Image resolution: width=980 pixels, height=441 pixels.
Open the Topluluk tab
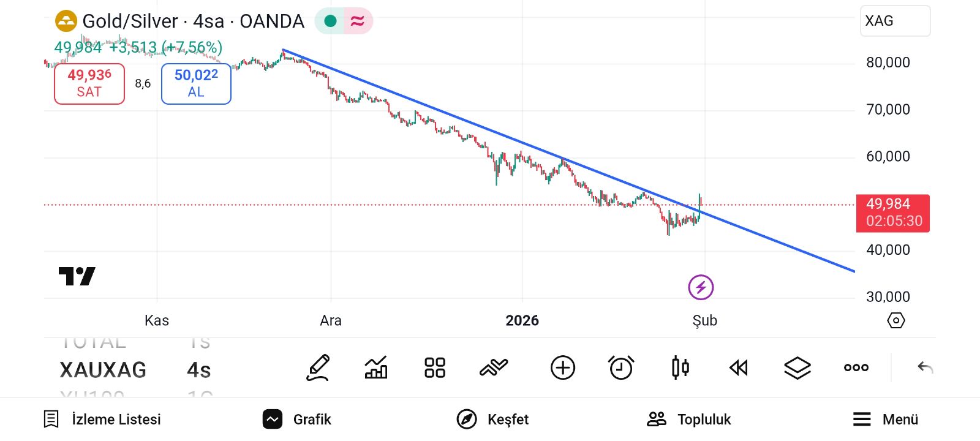(x=689, y=420)
